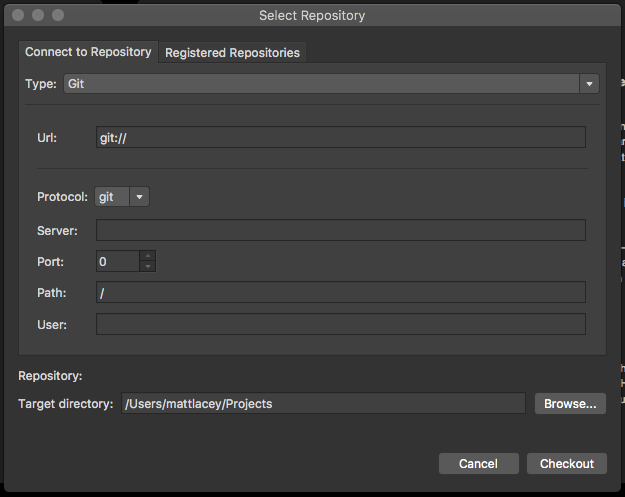625x497 pixels.
Task: Decrease the Port value with down arrow
Action: coord(148,266)
